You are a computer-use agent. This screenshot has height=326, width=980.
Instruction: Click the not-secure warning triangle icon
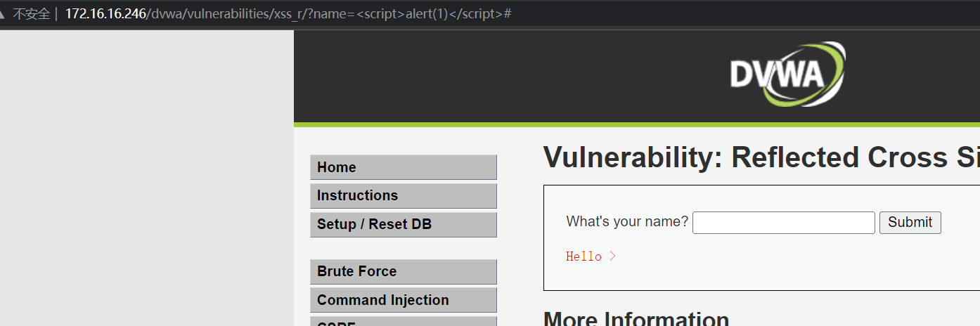click(x=3, y=14)
